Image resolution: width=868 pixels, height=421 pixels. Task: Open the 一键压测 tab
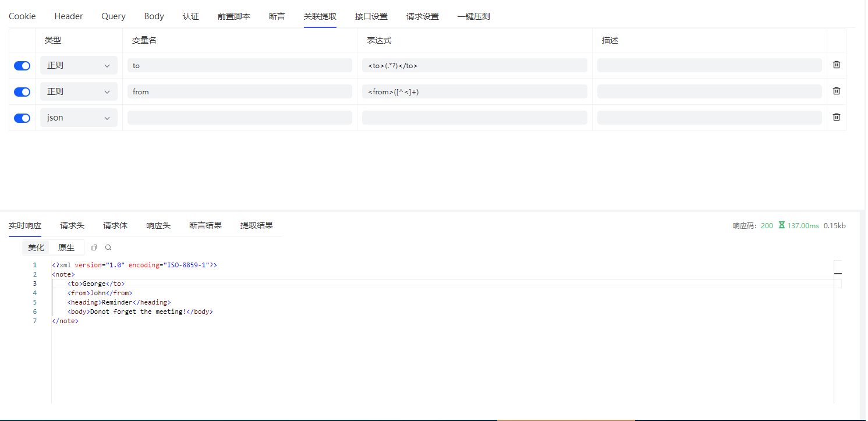pyautogui.click(x=473, y=16)
